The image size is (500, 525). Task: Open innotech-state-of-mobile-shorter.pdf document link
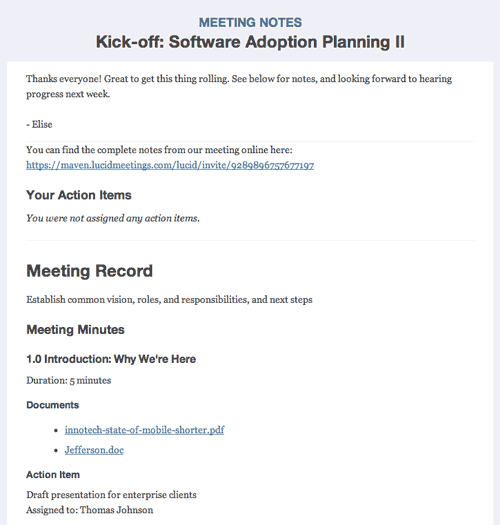144,430
